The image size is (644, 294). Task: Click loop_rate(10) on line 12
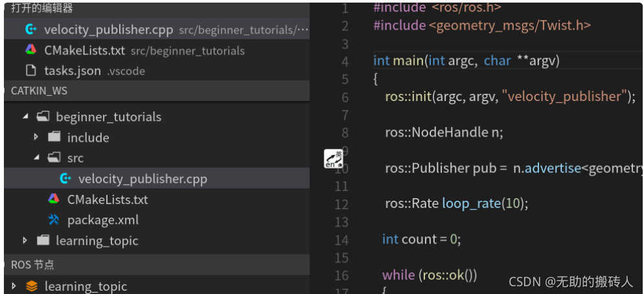click(483, 204)
